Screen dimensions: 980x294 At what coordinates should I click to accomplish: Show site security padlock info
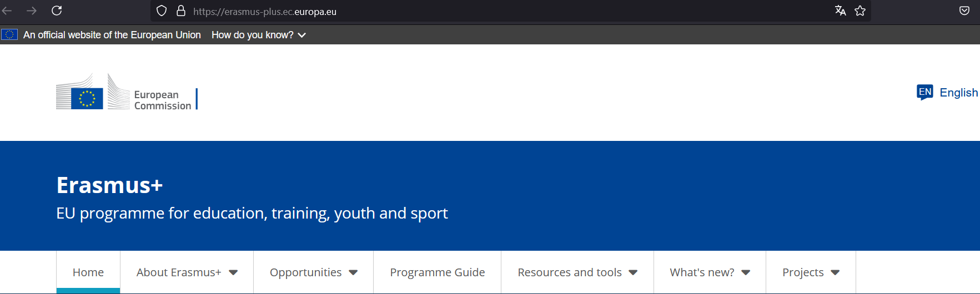(x=181, y=11)
